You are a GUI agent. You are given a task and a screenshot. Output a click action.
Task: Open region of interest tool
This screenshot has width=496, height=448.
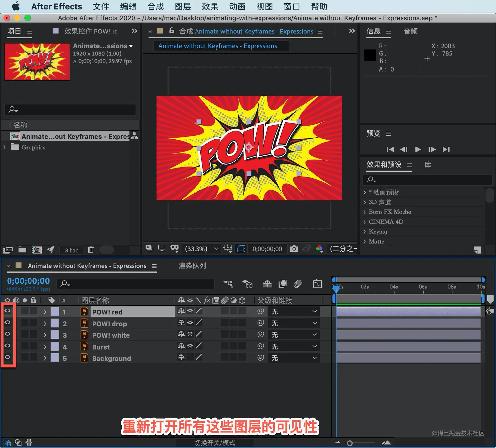(227, 249)
